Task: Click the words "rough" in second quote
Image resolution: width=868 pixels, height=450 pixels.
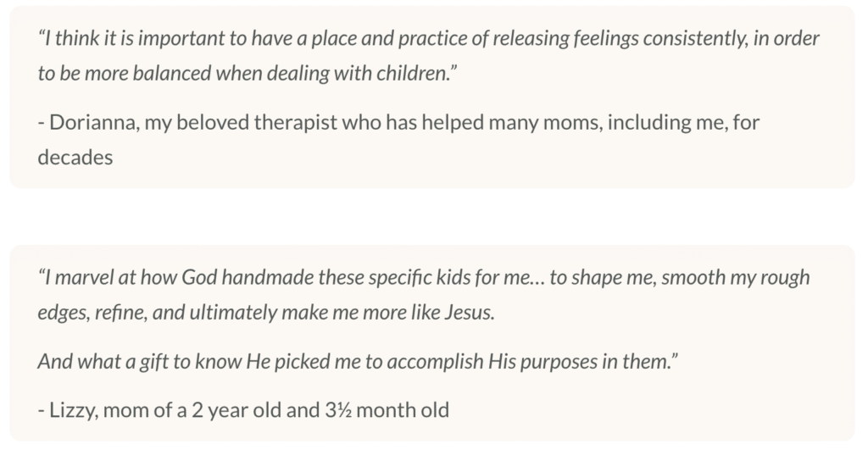Action: (787, 278)
